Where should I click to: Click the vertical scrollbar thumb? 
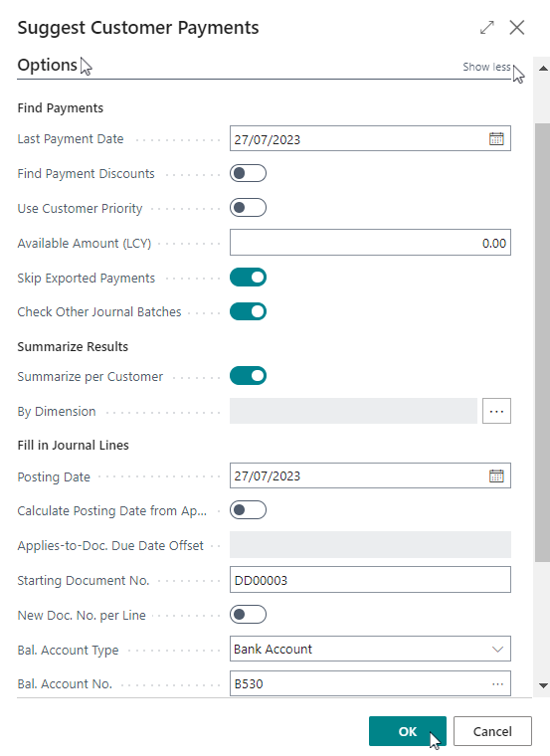[543, 342]
